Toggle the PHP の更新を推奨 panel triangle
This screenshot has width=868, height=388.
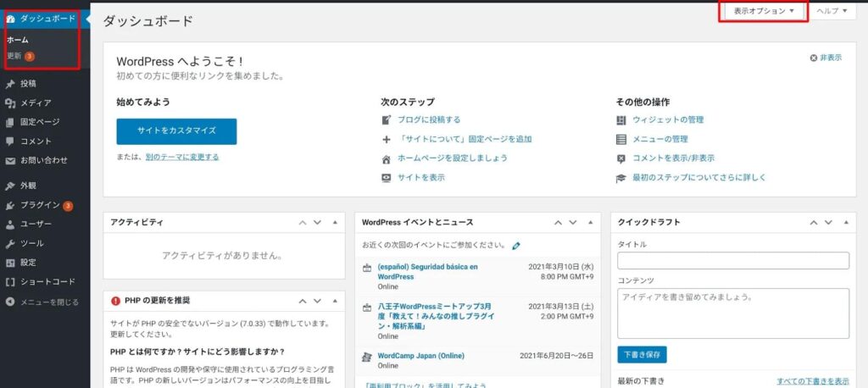click(x=335, y=301)
